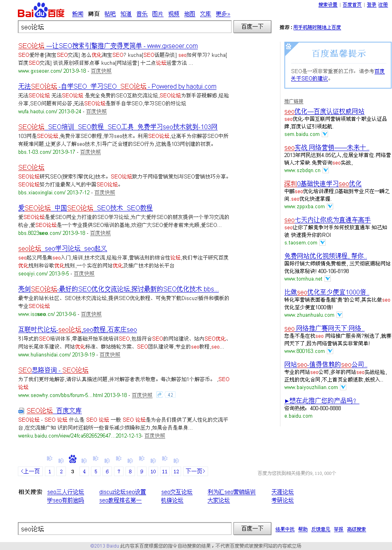Click the bottom 百度一下 search button

pyautogui.click(x=253, y=529)
